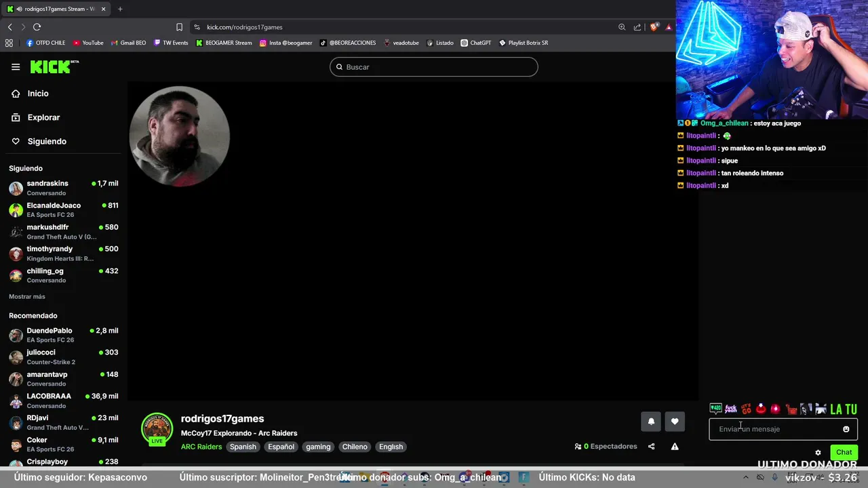The width and height of the screenshot is (868, 488).
Task: Open LACOBRAAA recommended channel
Action: (64, 401)
